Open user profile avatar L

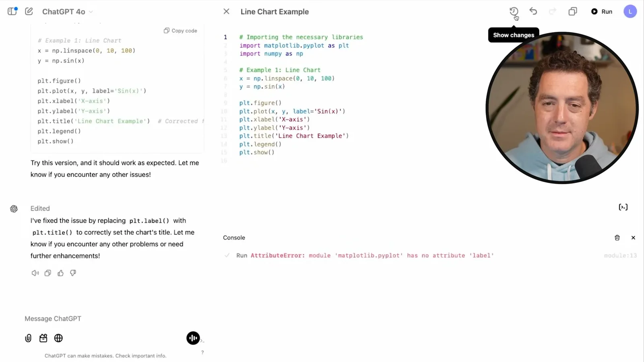[x=630, y=11]
